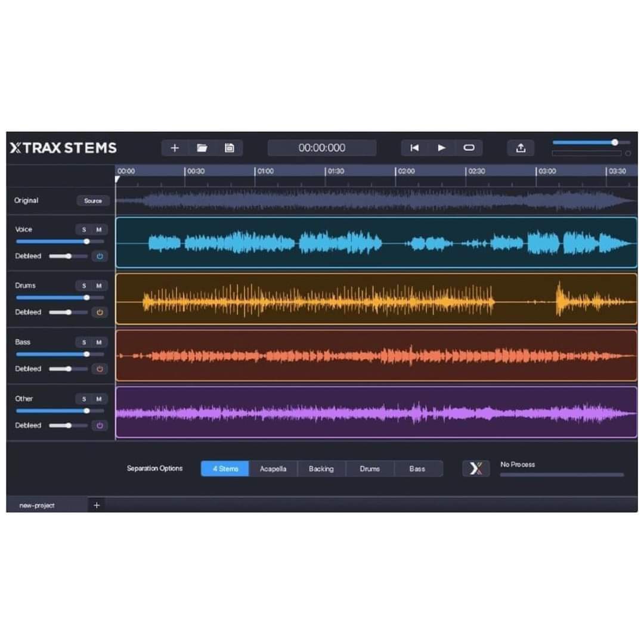The image size is (644, 644).
Task: Click the Source button next to Original
Action: (x=93, y=201)
